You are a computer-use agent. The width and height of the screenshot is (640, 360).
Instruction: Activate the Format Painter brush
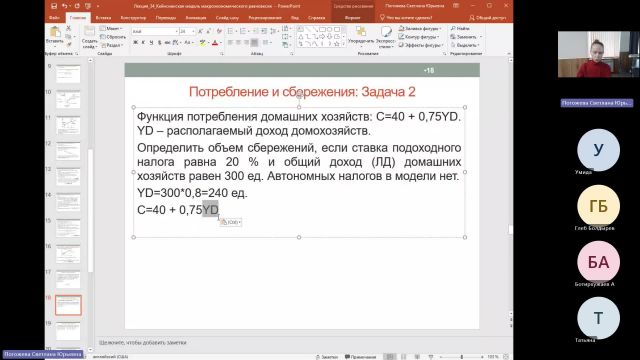68,44
